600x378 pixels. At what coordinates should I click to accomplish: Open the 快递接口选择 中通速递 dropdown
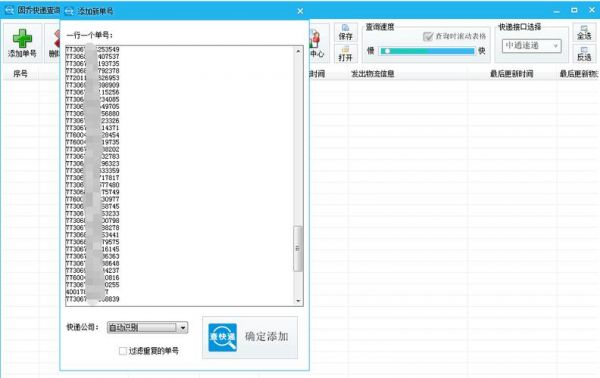(x=532, y=46)
